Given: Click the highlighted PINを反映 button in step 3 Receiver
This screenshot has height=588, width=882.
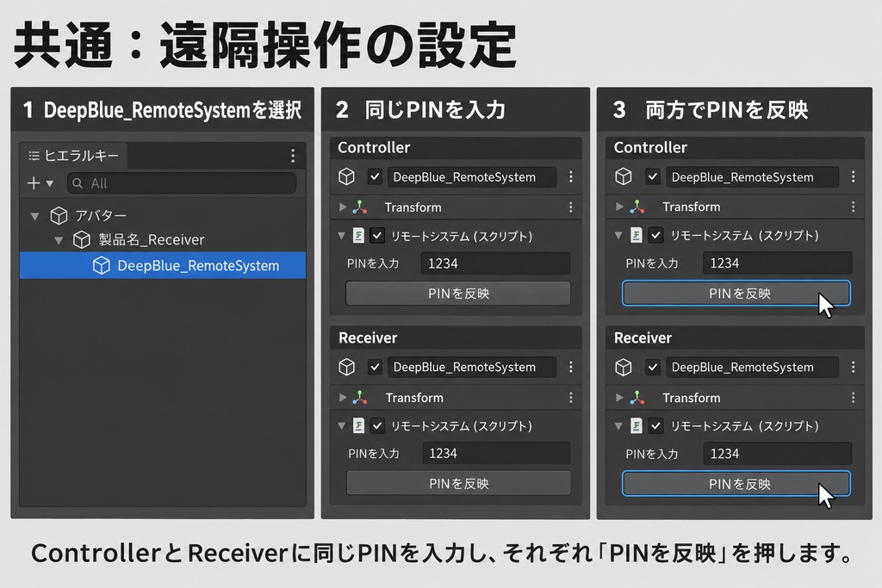Looking at the screenshot, I should (736, 484).
